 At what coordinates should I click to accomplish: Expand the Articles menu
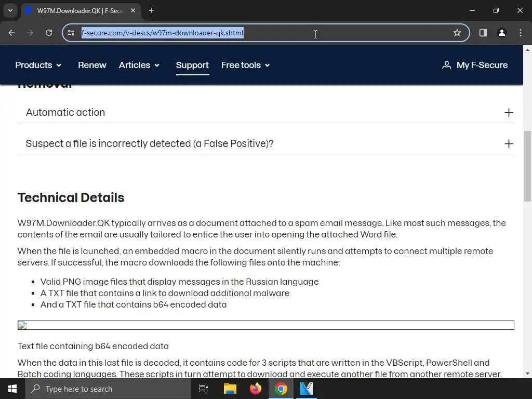[139, 65]
